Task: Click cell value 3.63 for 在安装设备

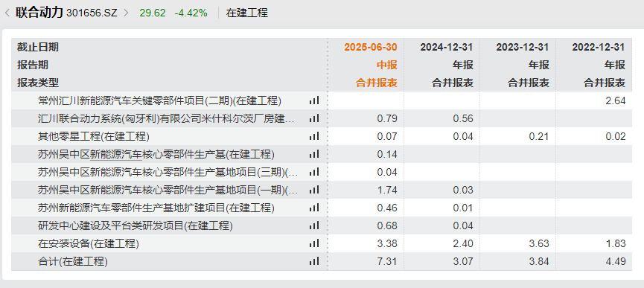Action: tap(539, 243)
